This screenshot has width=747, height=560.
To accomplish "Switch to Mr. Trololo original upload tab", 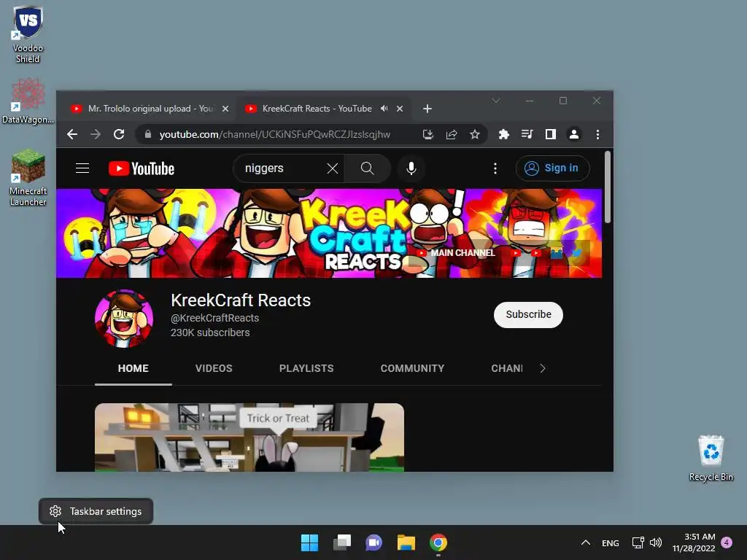I will 152,109.
